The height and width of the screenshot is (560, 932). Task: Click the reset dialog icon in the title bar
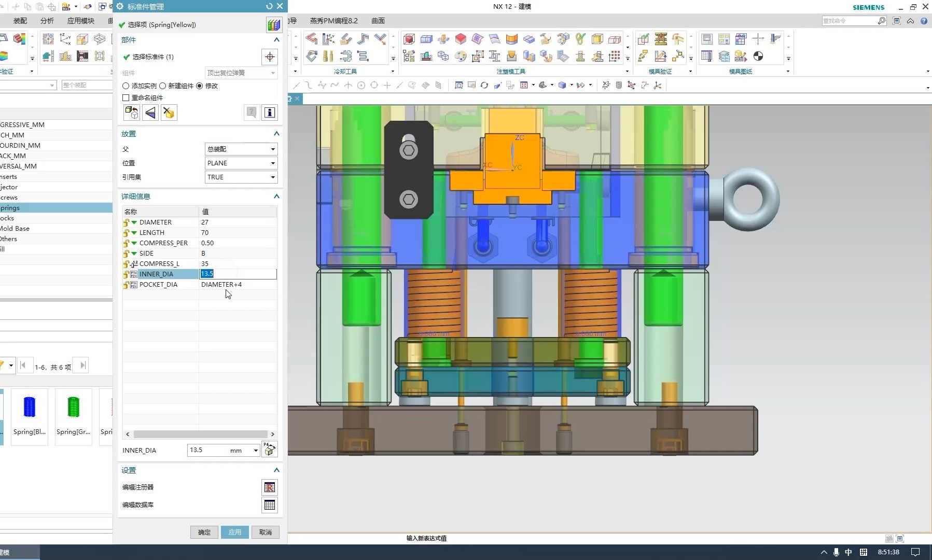coord(269,6)
